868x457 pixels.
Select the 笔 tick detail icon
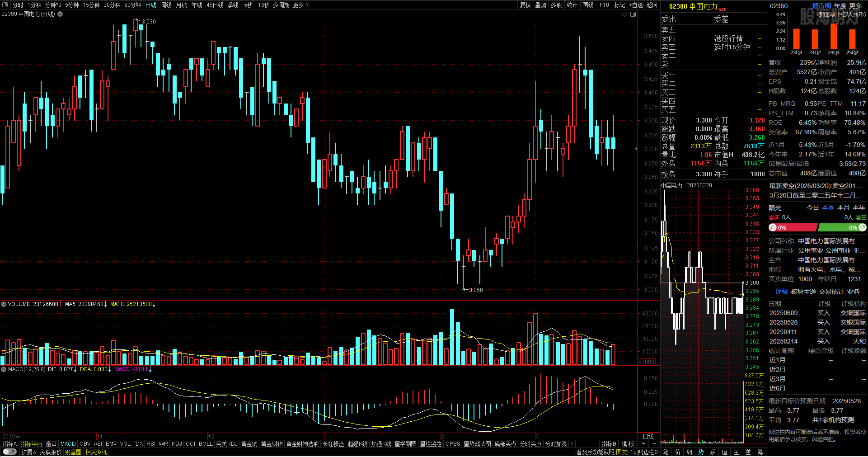[x=666, y=452]
